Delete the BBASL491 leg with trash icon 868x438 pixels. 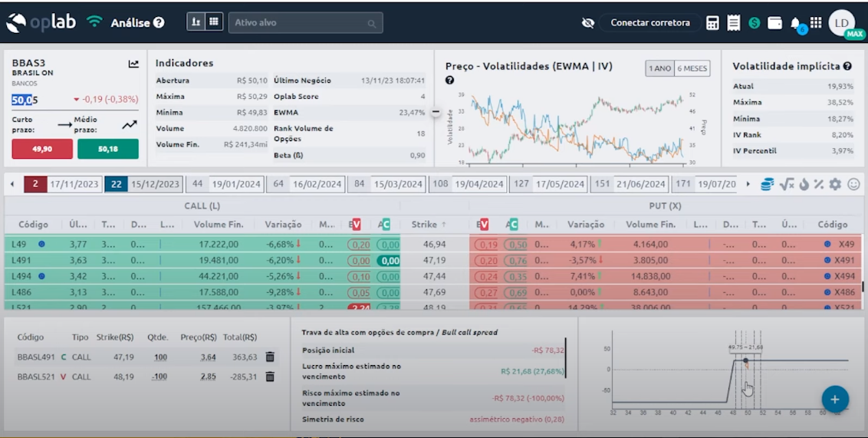[x=270, y=357]
